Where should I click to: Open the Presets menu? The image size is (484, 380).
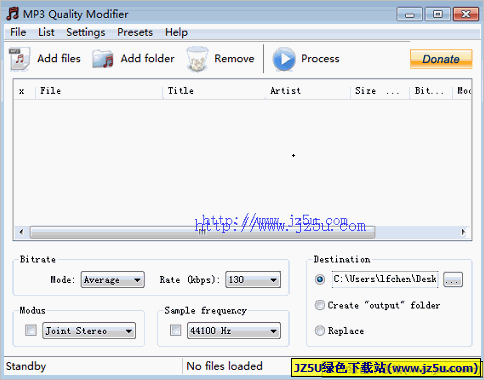tap(135, 32)
